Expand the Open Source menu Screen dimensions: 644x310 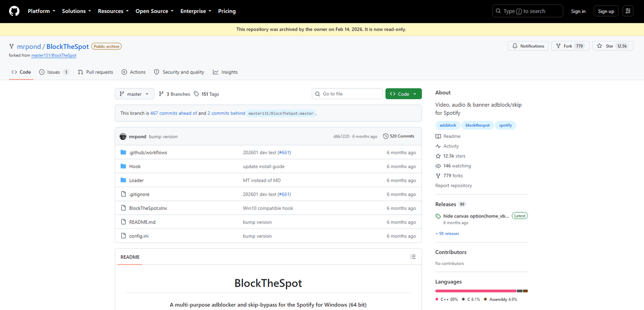pos(154,11)
